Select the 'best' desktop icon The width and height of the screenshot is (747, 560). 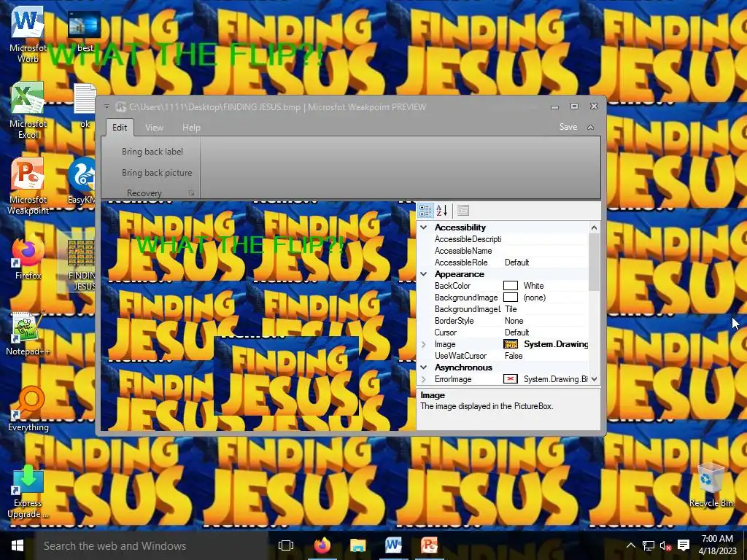[85, 31]
